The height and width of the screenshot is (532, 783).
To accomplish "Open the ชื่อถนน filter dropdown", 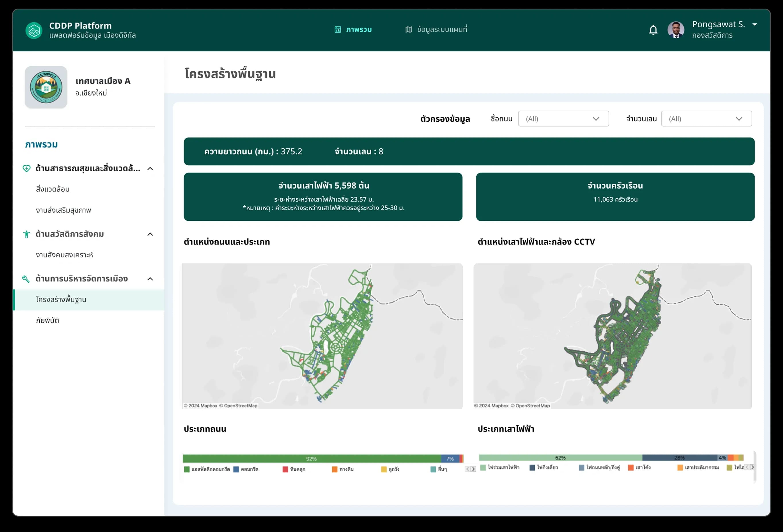I will (563, 119).
